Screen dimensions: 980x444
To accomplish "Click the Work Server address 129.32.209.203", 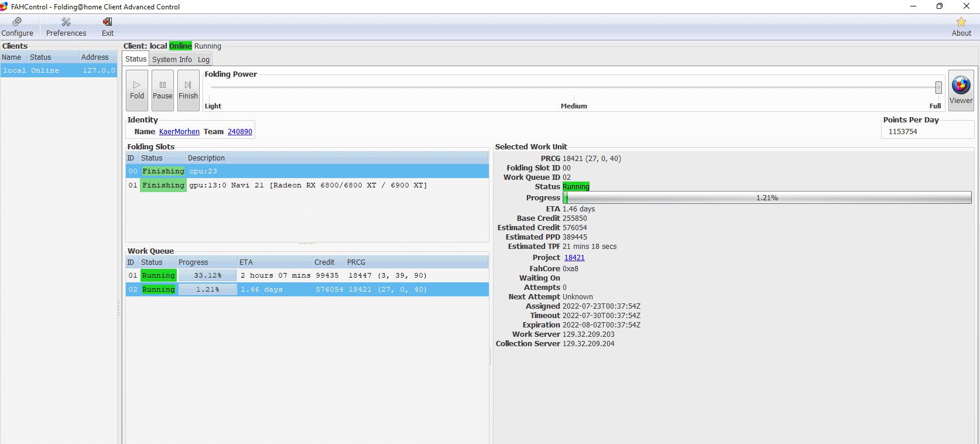I will [x=588, y=334].
